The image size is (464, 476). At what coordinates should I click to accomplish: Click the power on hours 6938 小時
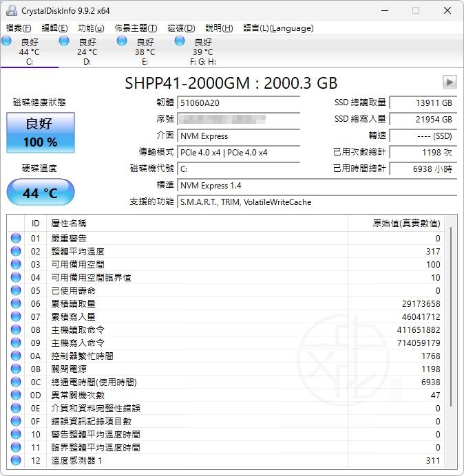[423, 169]
